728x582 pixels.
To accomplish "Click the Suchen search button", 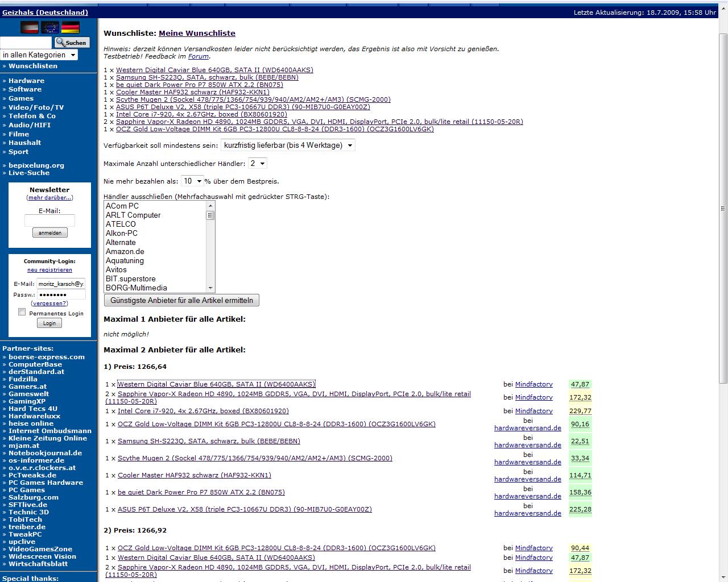I will (71, 43).
